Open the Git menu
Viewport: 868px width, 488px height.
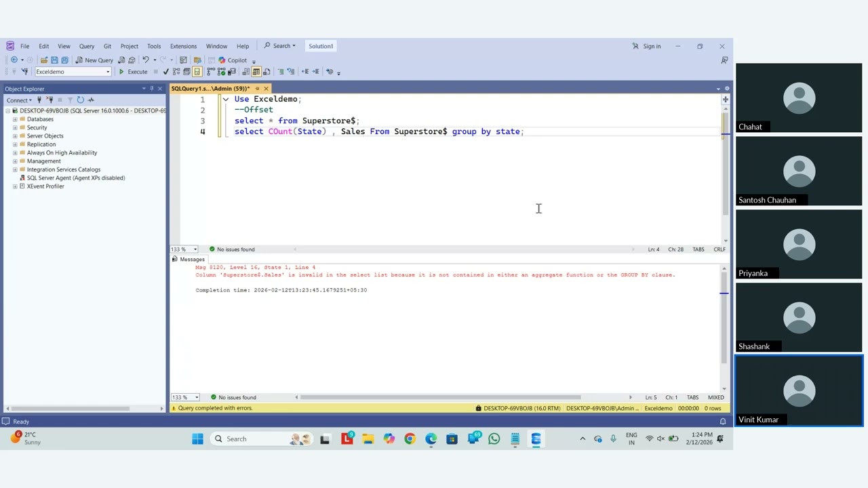(107, 46)
